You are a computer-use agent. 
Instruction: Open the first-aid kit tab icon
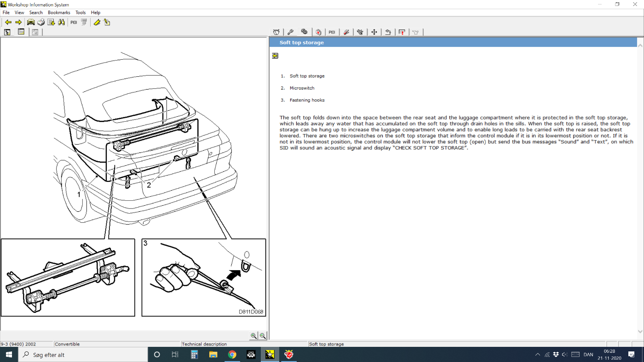click(318, 32)
